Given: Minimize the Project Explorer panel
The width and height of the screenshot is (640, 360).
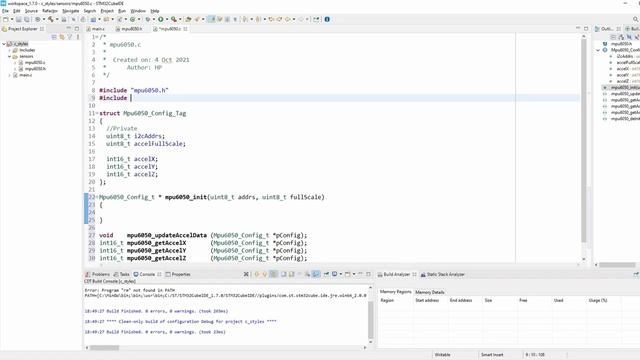Looking at the screenshot, I should (x=69, y=28).
